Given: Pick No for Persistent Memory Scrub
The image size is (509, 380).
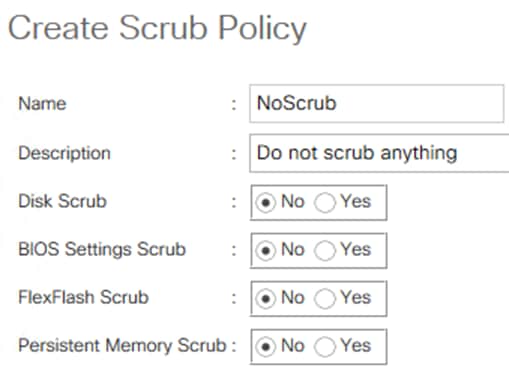Looking at the screenshot, I should point(266,346).
